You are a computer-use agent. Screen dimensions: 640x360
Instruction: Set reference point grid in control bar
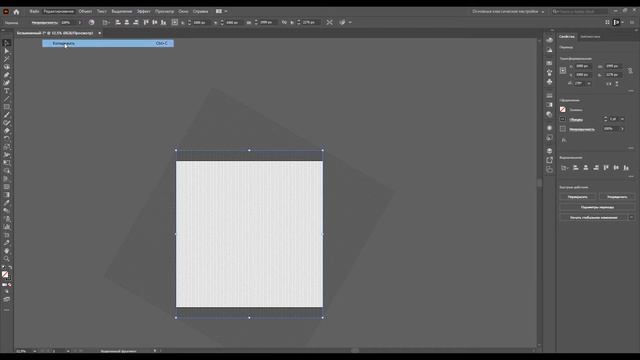click(x=175, y=22)
